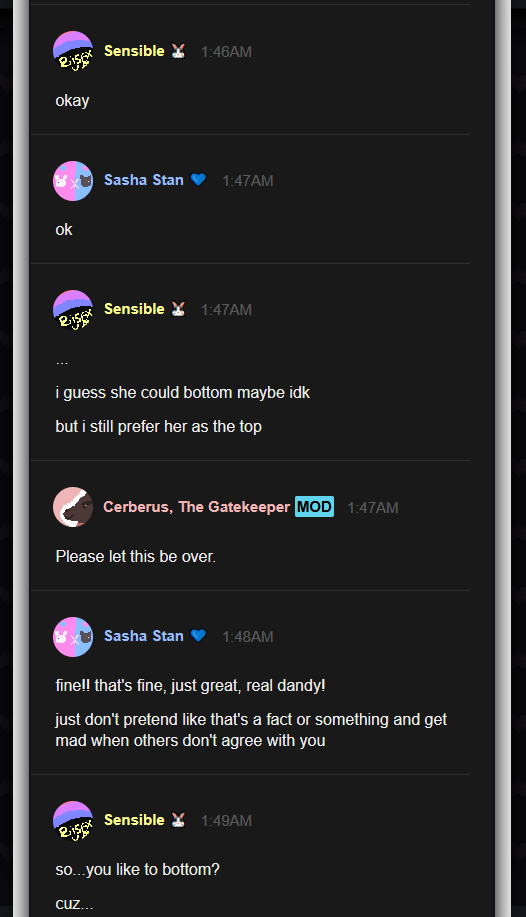Click the 1:46AM timestamp
The image size is (526, 917).
coord(226,52)
